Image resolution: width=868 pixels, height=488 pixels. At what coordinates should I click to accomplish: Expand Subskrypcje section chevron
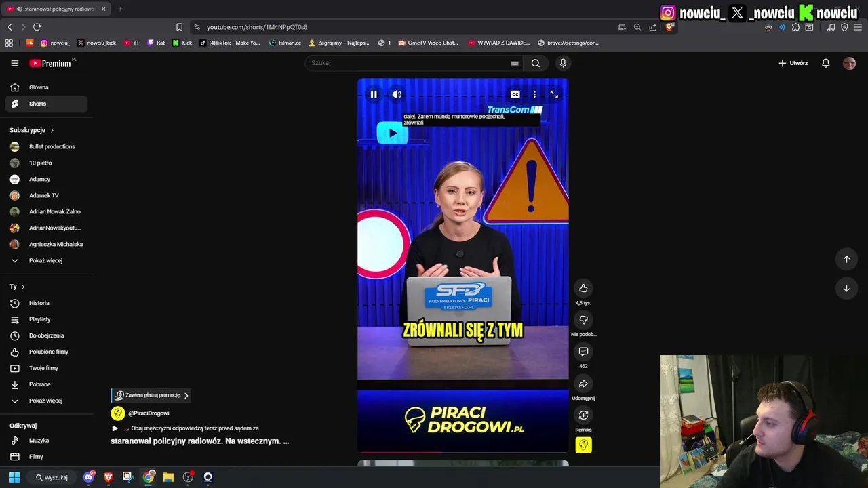[52, 130]
